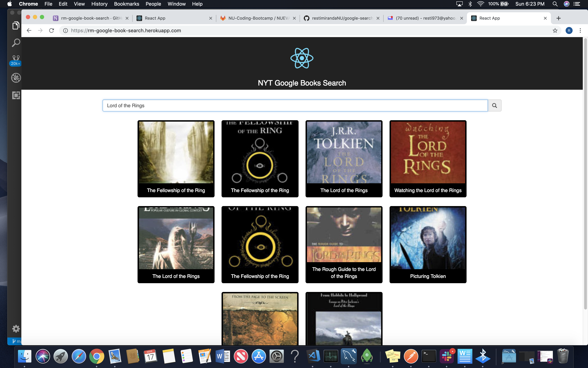Image resolution: width=588 pixels, height=368 pixels.
Task: Click the Sun 6:23 PM clock
Action: point(530,4)
